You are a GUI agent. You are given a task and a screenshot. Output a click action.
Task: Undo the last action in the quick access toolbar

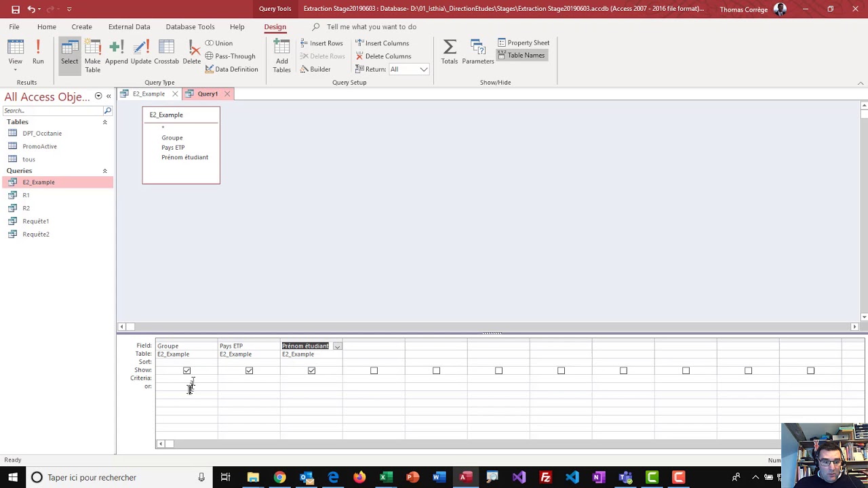point(32,9)
